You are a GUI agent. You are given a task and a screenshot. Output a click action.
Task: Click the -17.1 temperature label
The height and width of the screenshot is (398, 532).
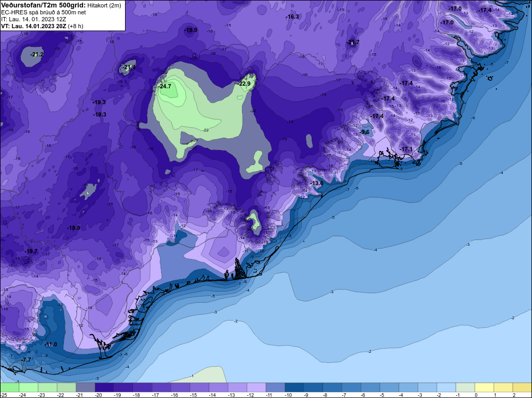tap(406, 150)
